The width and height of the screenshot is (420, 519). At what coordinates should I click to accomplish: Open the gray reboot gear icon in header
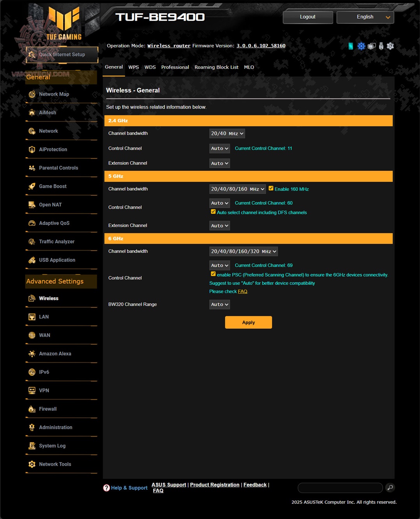click(390, 46)
